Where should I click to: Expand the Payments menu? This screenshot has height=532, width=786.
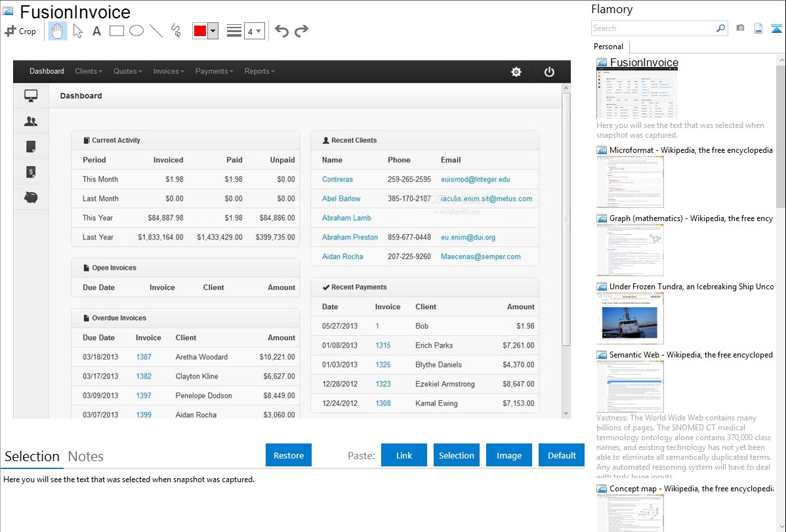point(214,72)
